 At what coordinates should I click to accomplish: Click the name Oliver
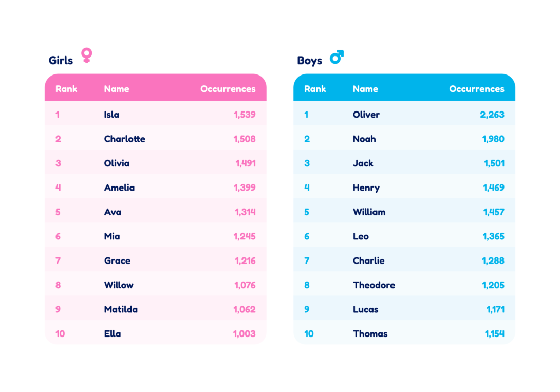point(366,115)
